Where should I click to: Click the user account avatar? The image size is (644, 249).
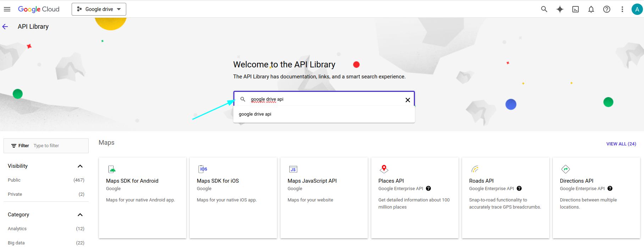coord(637,9)
